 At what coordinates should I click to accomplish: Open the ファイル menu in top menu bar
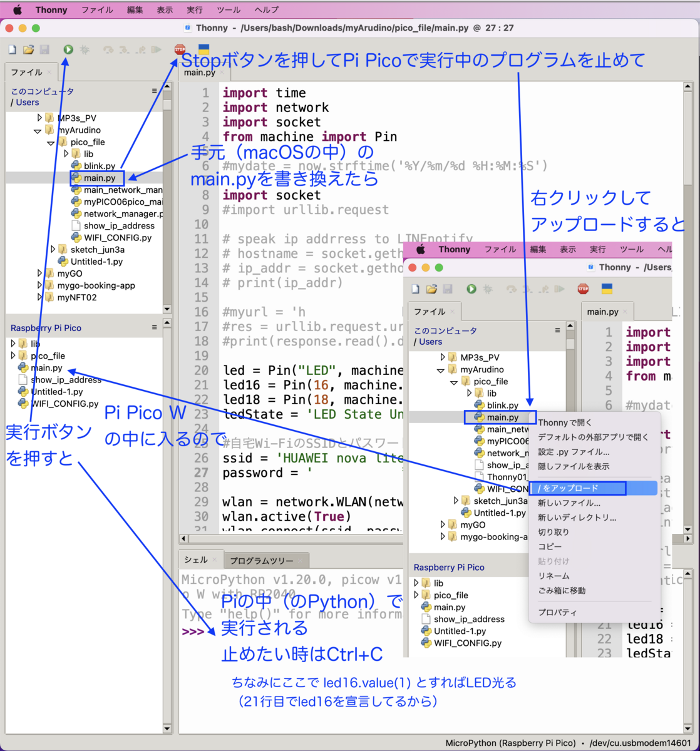pos(97,10)
